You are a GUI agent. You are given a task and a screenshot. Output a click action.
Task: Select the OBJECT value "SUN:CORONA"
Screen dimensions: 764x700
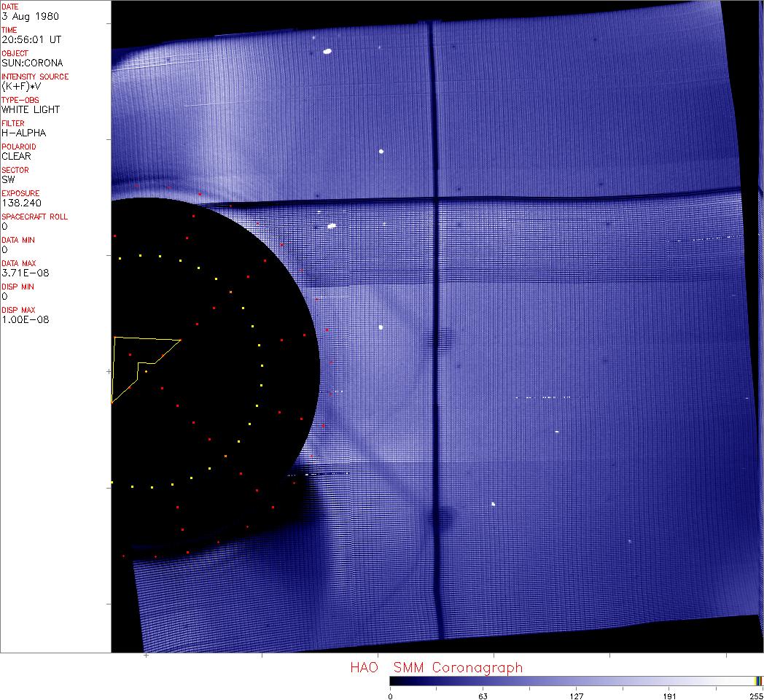coord(32,63)
